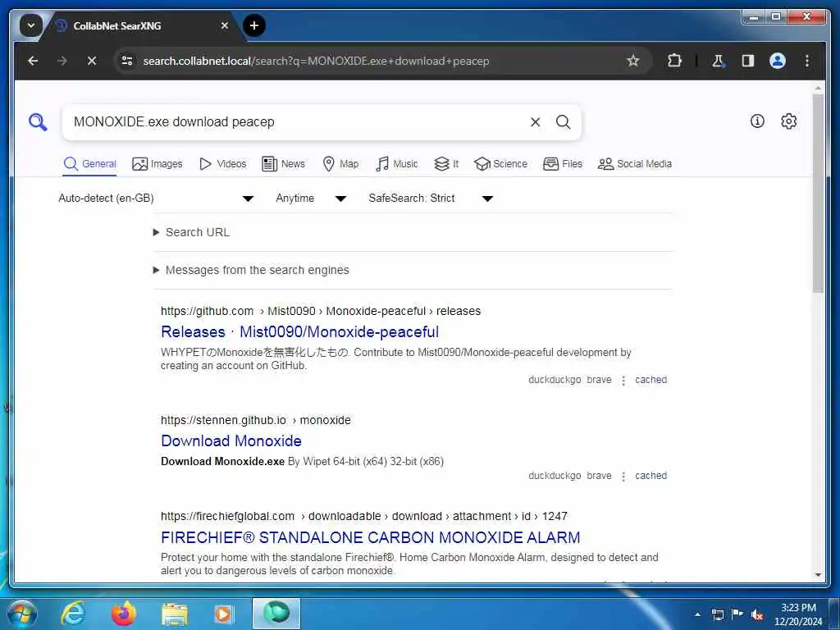Click the stennen.github.io monoxide URL
Screen dimensions: 840x630
[256, 421]
